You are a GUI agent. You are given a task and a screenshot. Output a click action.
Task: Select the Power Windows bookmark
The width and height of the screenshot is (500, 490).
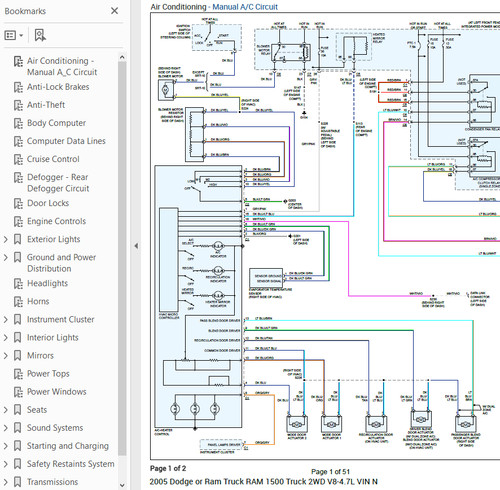point(57,392)
